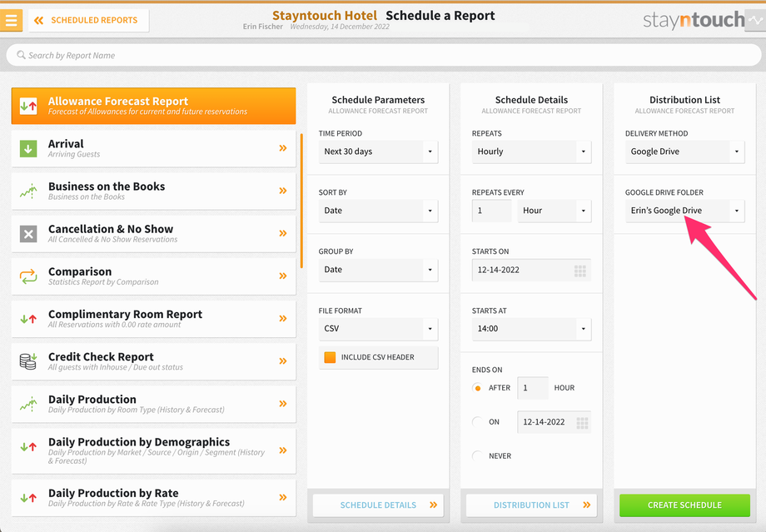Click the Daily Production chart icon
Viewport: 766px width, 532px height.
point(28,404)
